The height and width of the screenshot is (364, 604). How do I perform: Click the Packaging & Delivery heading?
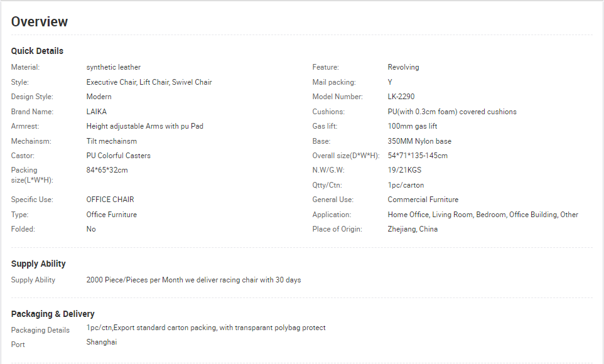(53, 314)
